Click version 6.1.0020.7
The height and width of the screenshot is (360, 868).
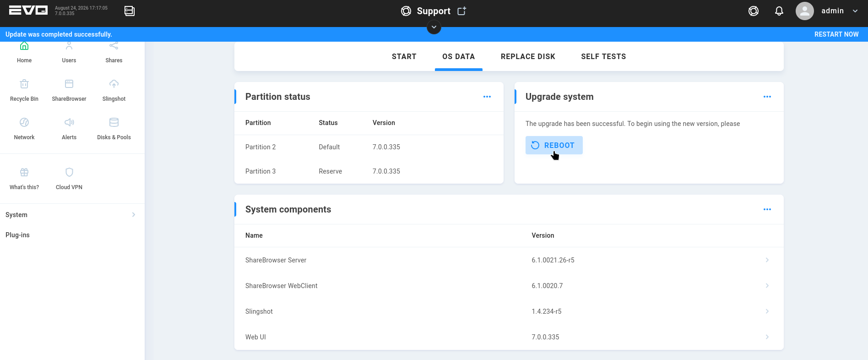[x=547, y=286]
